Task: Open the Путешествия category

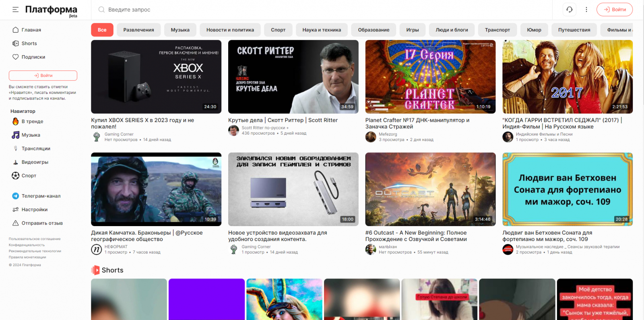Action: pyautogui.click(x=574, y=30)
